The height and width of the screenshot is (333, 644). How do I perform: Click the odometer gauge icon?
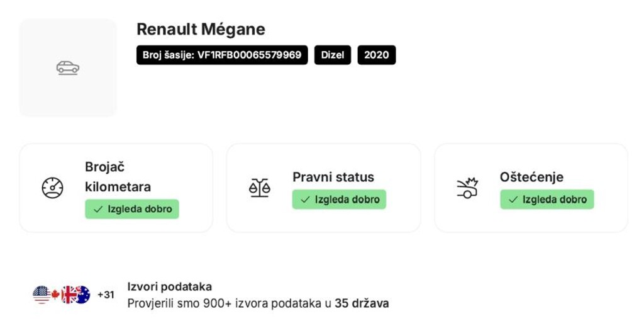point(53,188)
